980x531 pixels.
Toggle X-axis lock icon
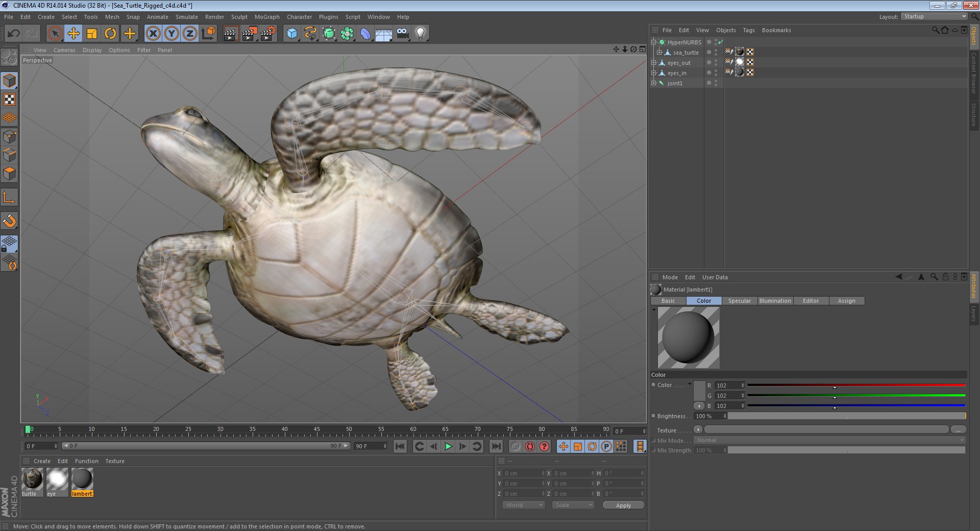click(x=153, y=34)
